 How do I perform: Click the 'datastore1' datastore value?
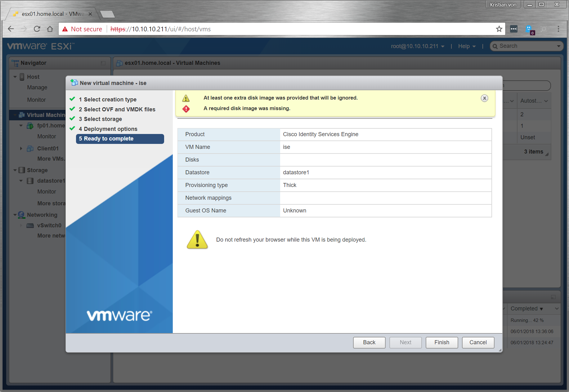point(296,172)
